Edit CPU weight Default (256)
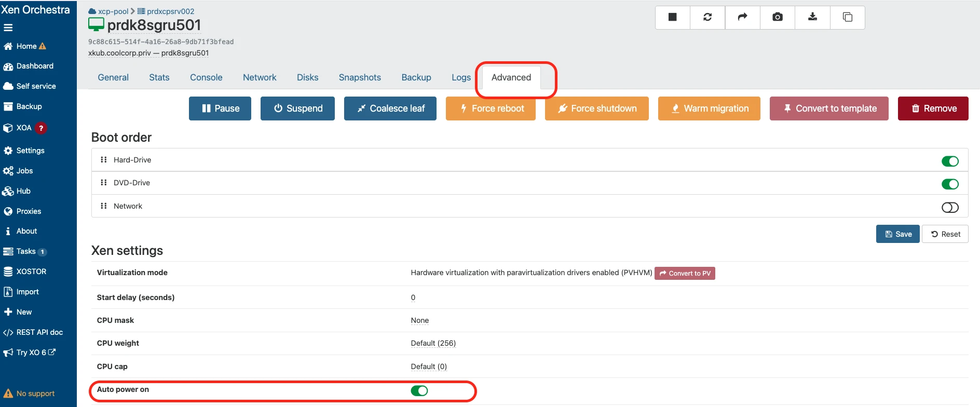The width and height of the screenshot is (980, 407). [433, 343]
